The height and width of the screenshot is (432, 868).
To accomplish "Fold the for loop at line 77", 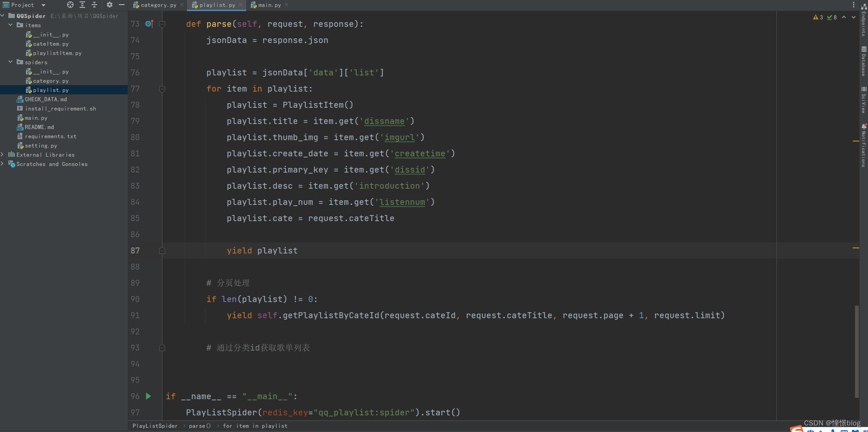I will 162,89.
